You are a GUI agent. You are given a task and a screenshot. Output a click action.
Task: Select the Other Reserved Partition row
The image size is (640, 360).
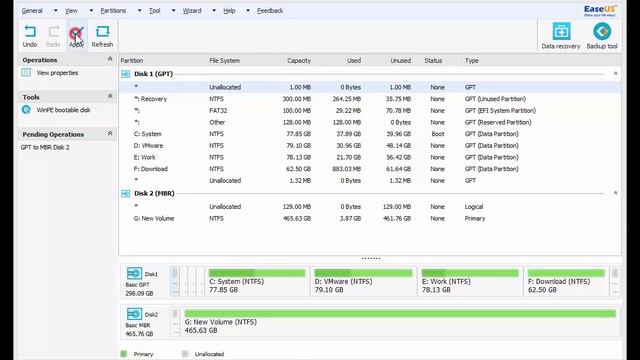pyautogui.click(x=370, y=122)
